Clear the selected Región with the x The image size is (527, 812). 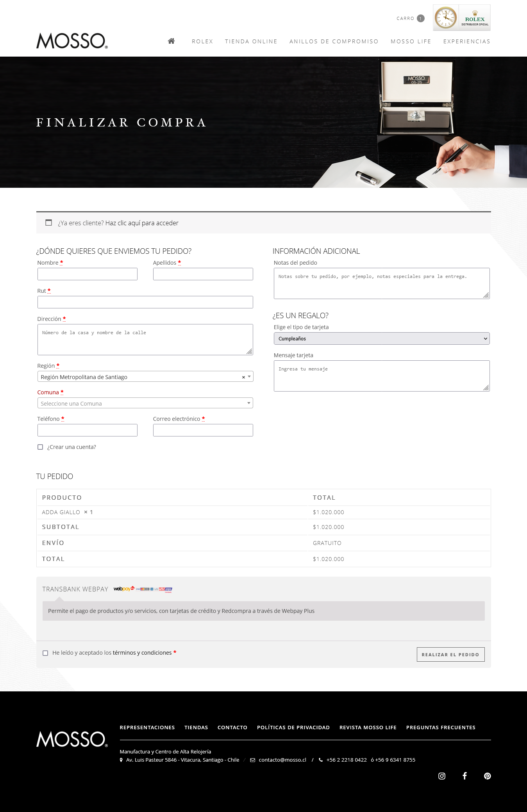tap(243, 377)
